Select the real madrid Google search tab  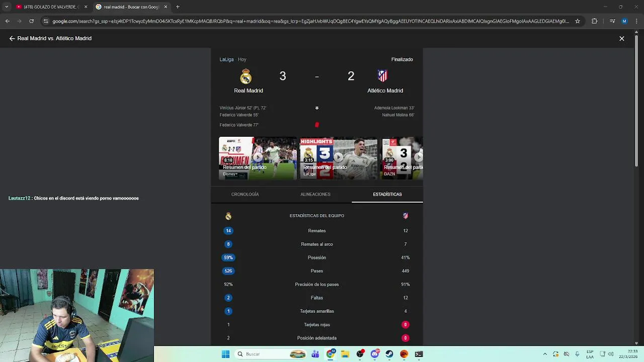point(131,7)
